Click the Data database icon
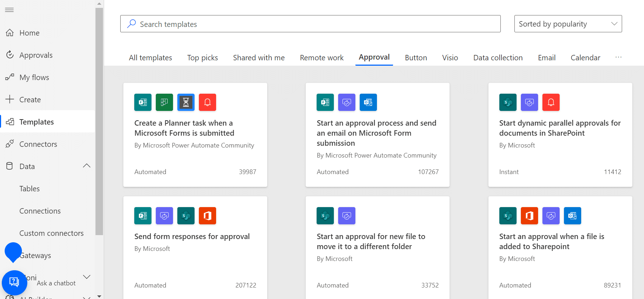Screen dimensions: 644x299 10,166
